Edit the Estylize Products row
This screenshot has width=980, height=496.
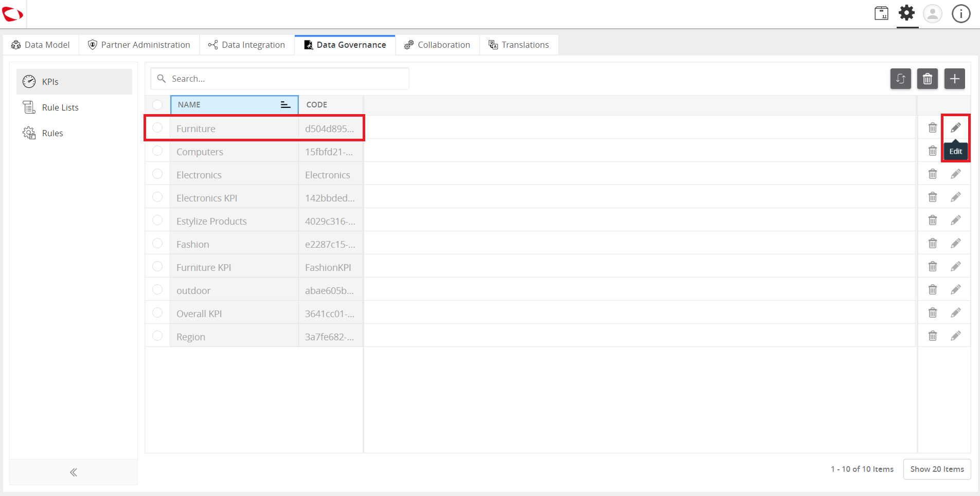pos(955,220)
